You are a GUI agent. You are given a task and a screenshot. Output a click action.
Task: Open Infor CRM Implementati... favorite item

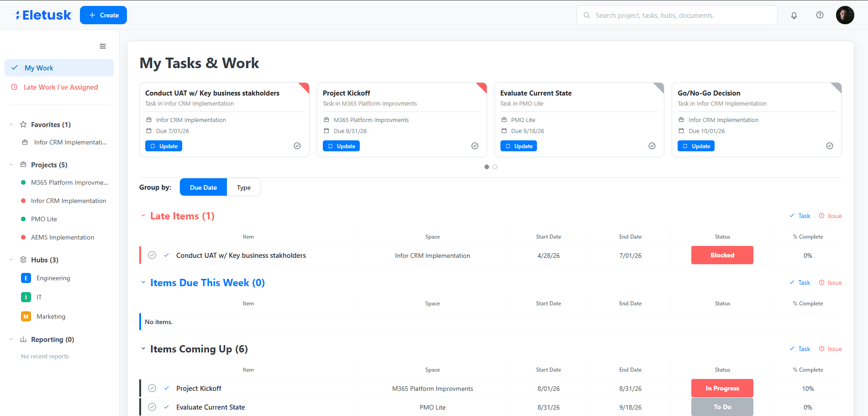click(70, 142)
